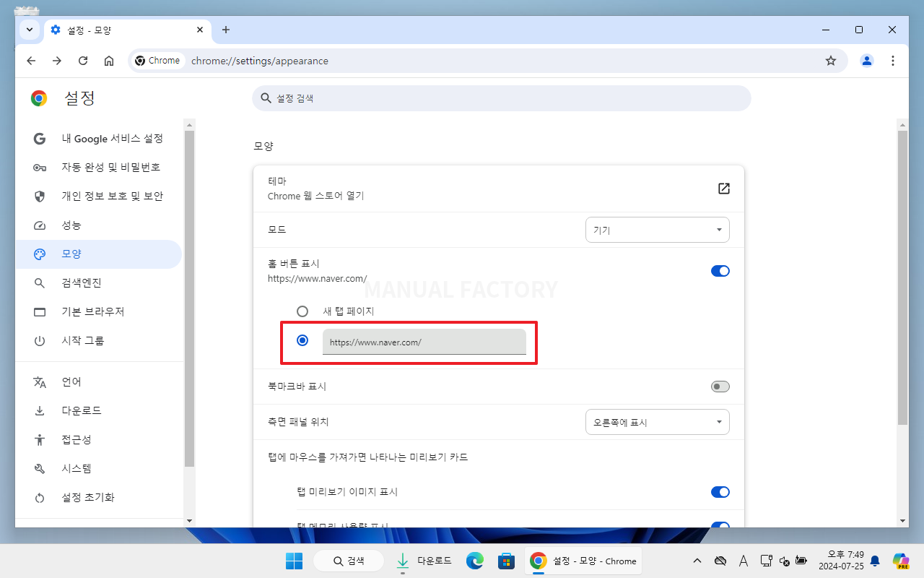This screenshot has width=924, height=578.
Task: Click the taskbar 검색 search box
Action: 349,561
